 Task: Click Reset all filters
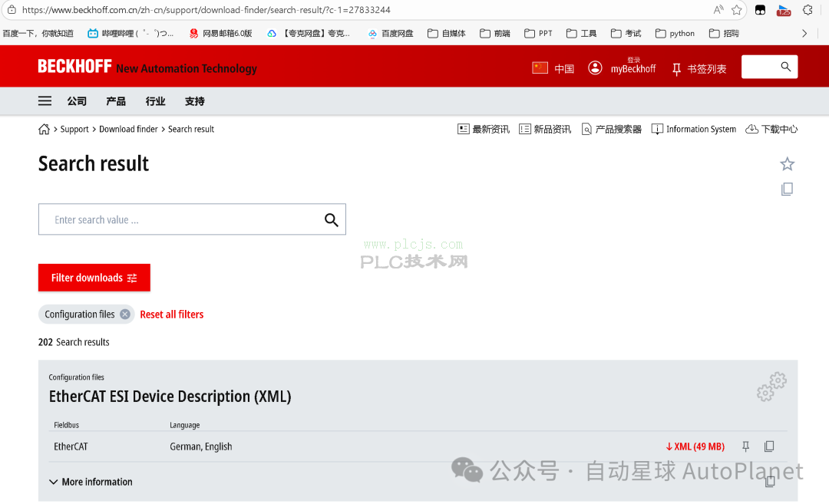[172, 315]
